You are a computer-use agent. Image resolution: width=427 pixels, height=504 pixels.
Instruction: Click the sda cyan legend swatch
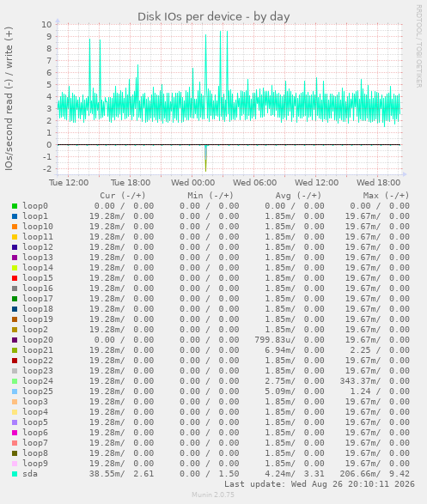(x=15, y=474)
